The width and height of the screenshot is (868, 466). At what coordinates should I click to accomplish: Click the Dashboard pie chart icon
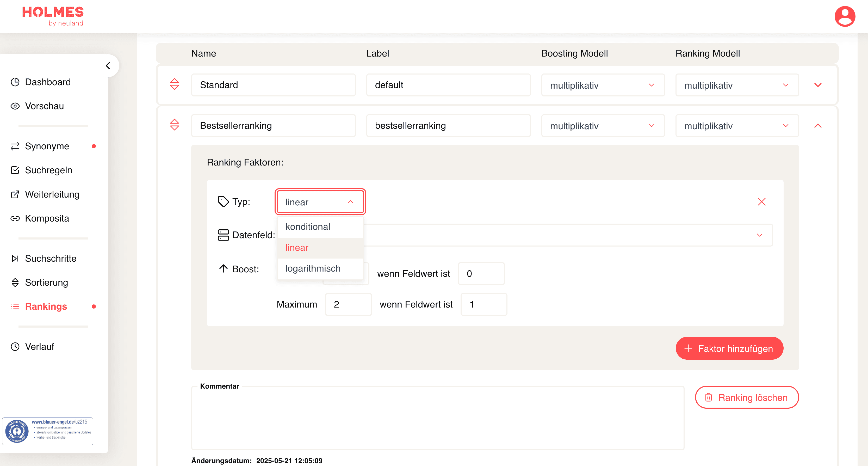pyautogui.click(x=15, y=82)
